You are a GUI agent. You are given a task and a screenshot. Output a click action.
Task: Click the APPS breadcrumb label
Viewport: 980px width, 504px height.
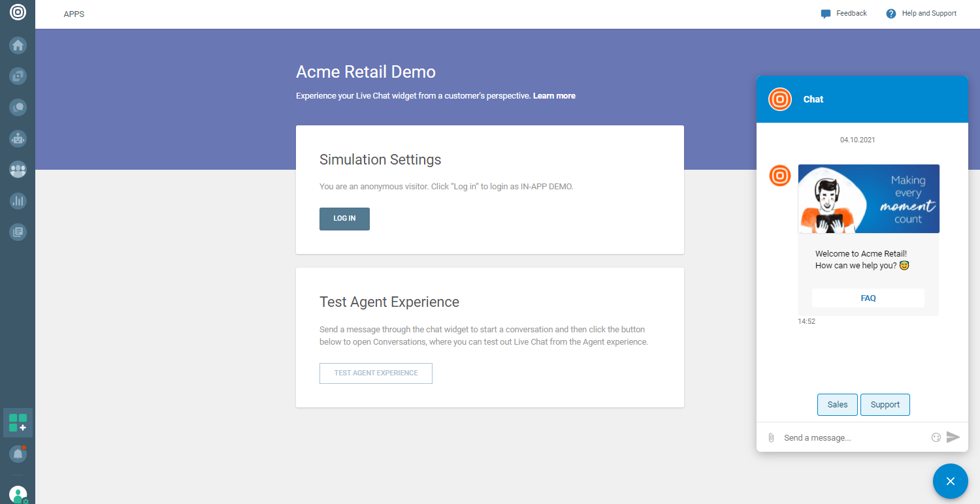(x=74, y=14)
